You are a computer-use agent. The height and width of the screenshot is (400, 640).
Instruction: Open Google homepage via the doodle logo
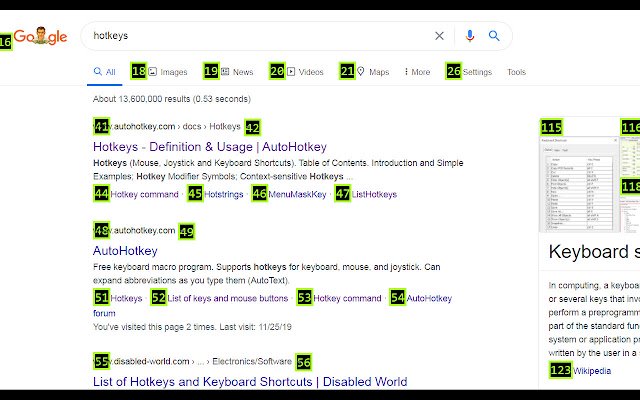coord(40,36)
